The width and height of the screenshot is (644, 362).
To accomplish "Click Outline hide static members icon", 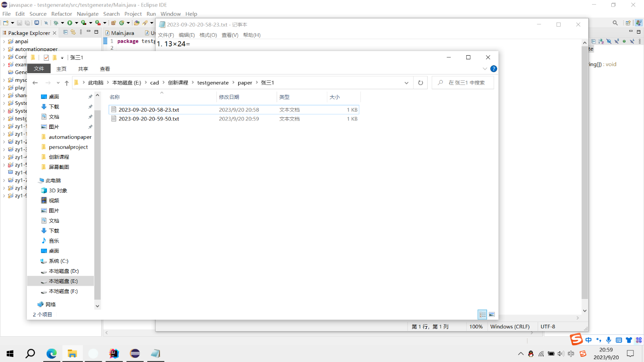I will 616,41.
